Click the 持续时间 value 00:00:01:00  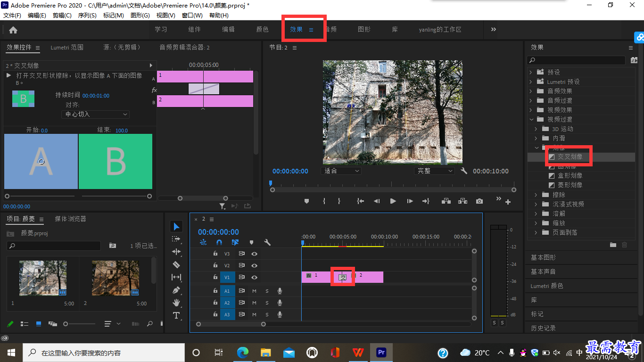pyautogui.click(x=96, y=96)
